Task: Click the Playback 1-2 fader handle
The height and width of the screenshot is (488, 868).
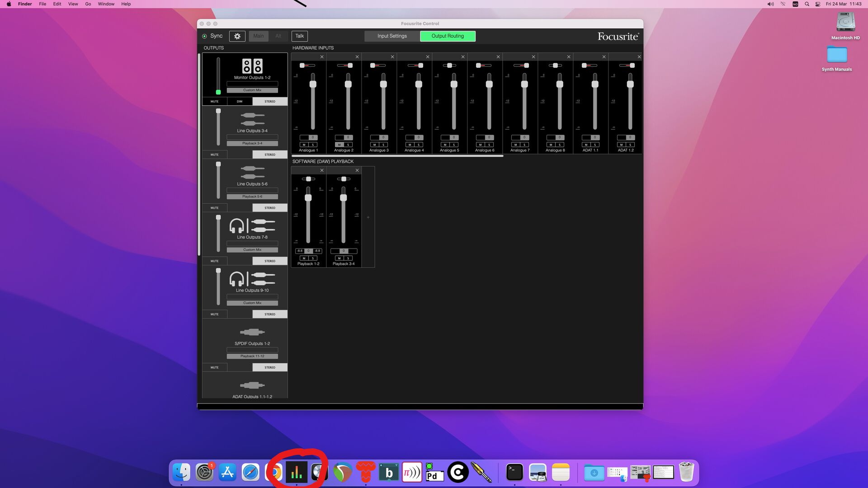Action: 308,198
